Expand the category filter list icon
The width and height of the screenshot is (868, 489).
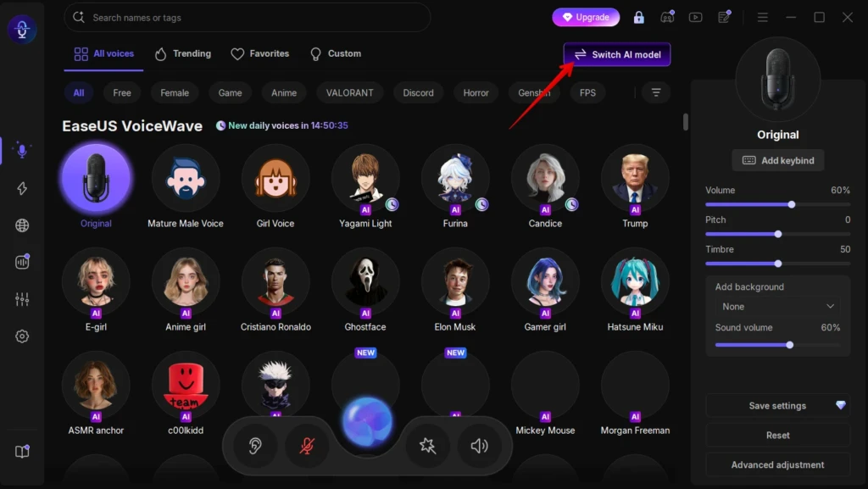pos(656,92)
